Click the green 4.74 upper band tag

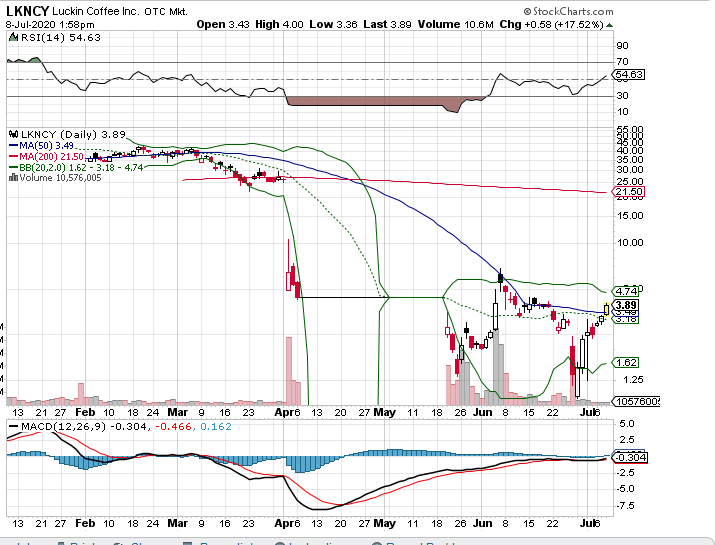[626, 291]
